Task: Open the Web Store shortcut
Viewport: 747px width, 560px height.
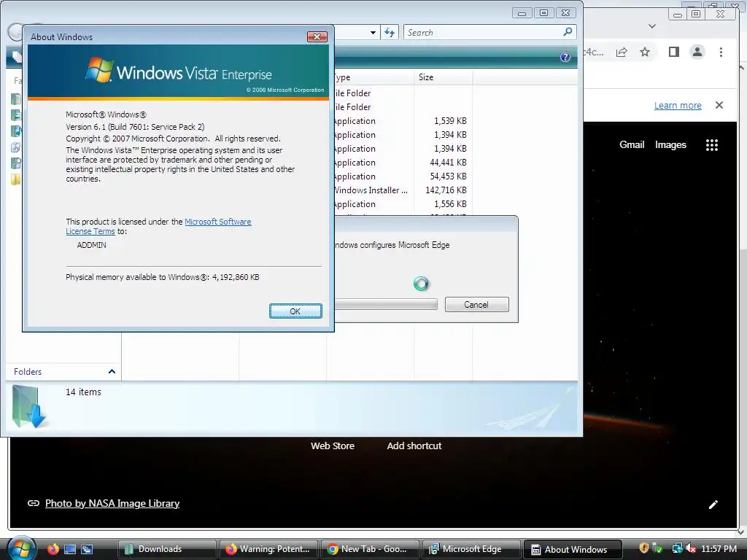Action: (x=333, y=446)
